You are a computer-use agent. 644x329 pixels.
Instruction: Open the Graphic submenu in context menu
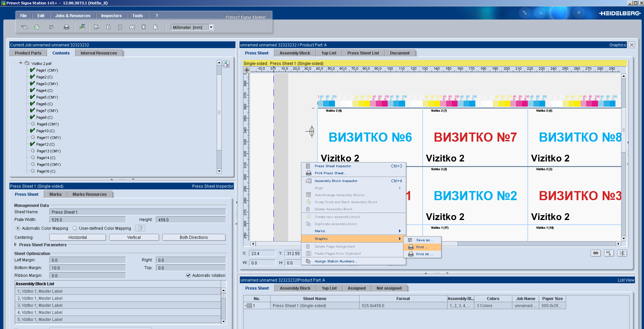(354, 239)
